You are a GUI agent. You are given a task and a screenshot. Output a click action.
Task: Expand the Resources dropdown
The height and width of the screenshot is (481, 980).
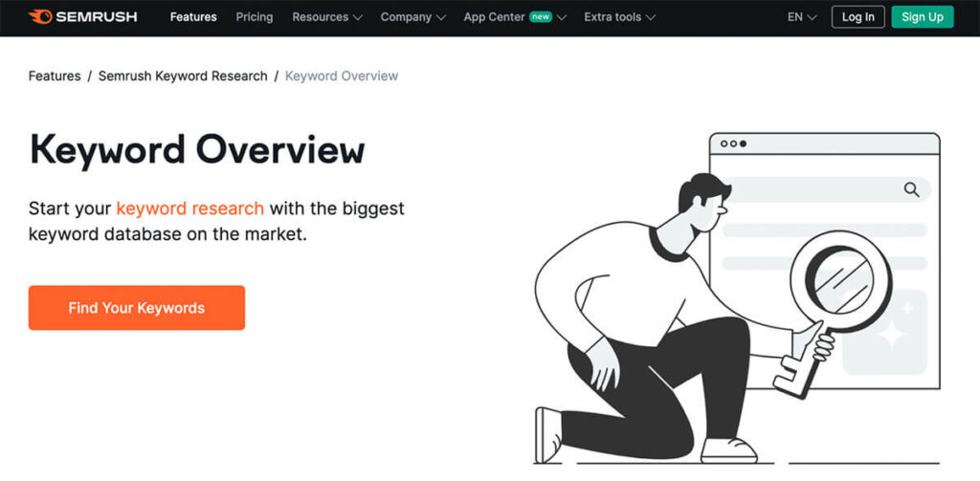(327, 17)
